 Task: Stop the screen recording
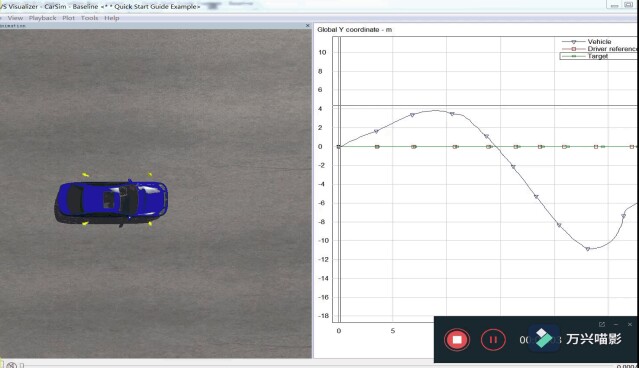tap(457, 339)
